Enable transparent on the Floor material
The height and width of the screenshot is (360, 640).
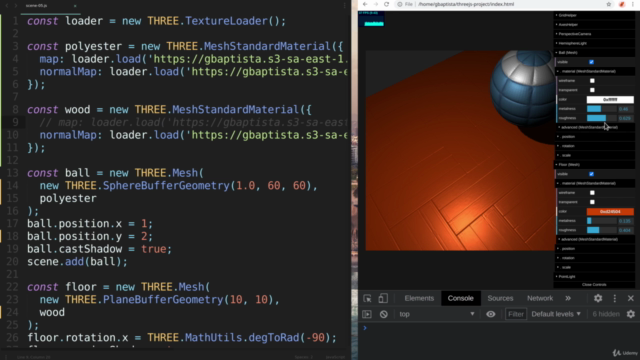coord(592,202)
